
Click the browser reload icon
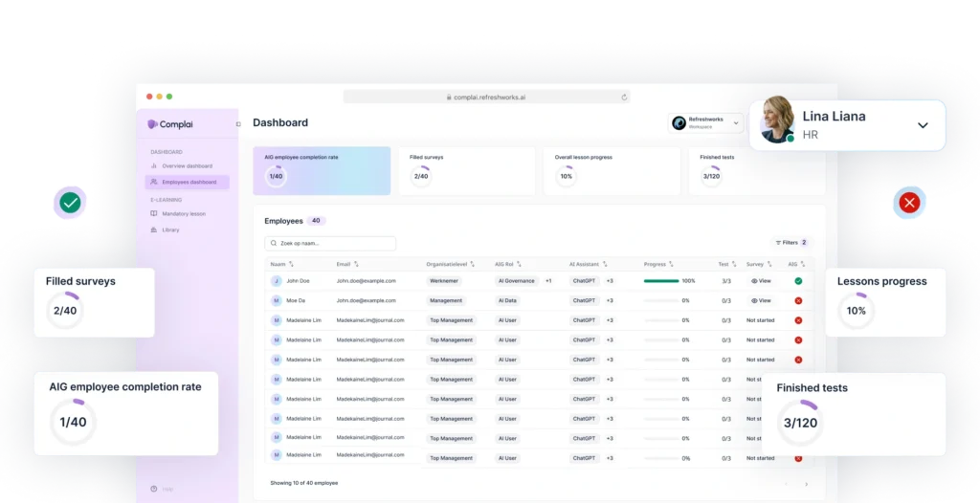624,97
